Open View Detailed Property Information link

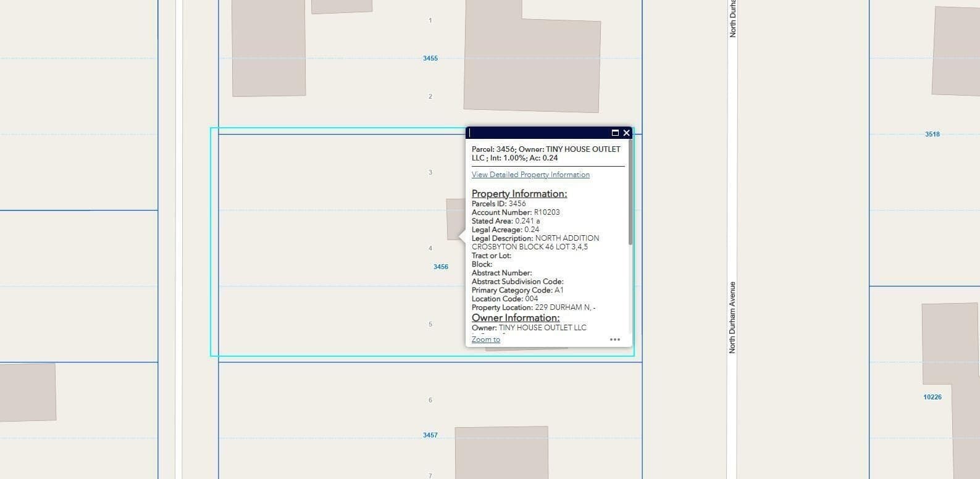(x=530, y=175)
